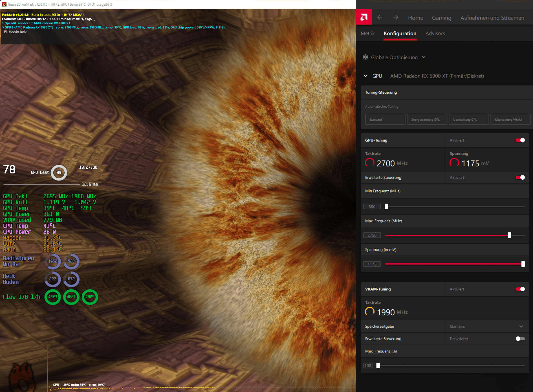The image size is (533, 392).
Task: Turn off GPU Erweiterte Steuerung toggle
Action: coord(520,177)
